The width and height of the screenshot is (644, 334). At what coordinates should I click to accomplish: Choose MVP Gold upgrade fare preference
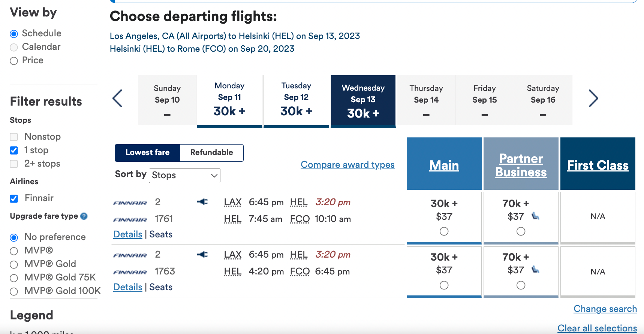point(14,264)
